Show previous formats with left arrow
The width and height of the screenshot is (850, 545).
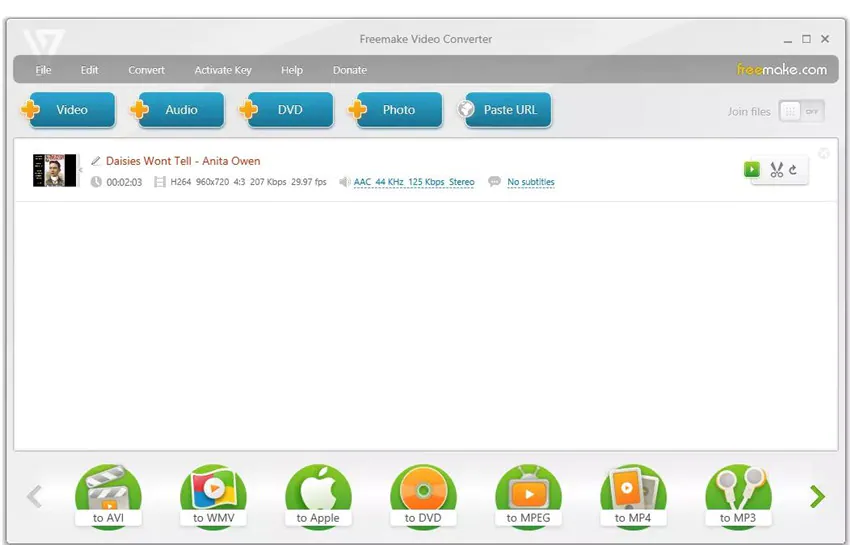35,496
